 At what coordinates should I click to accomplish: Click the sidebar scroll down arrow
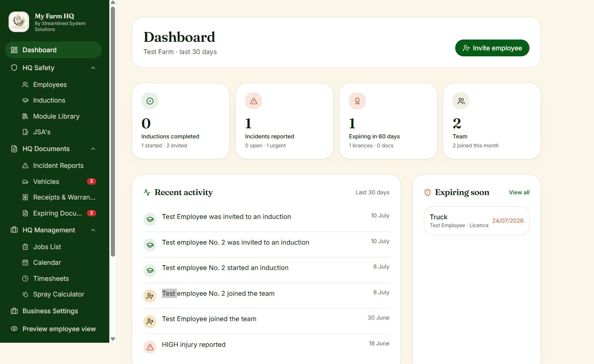tap(113, 339)
